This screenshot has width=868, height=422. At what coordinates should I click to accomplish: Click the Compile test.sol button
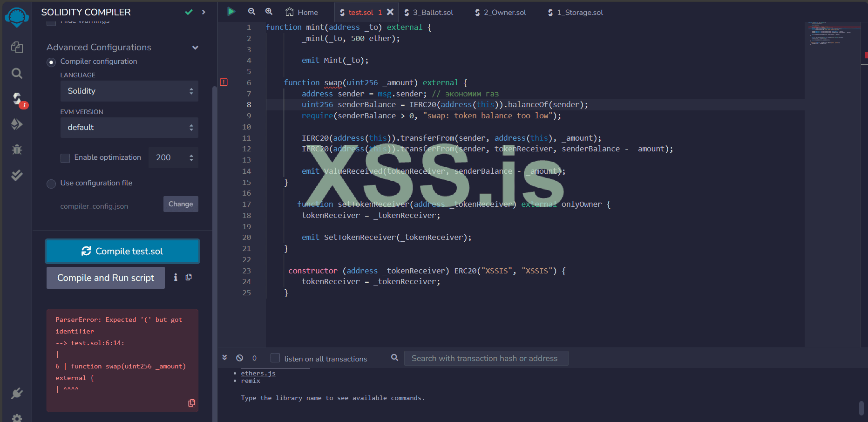click(x=122, y=251)
